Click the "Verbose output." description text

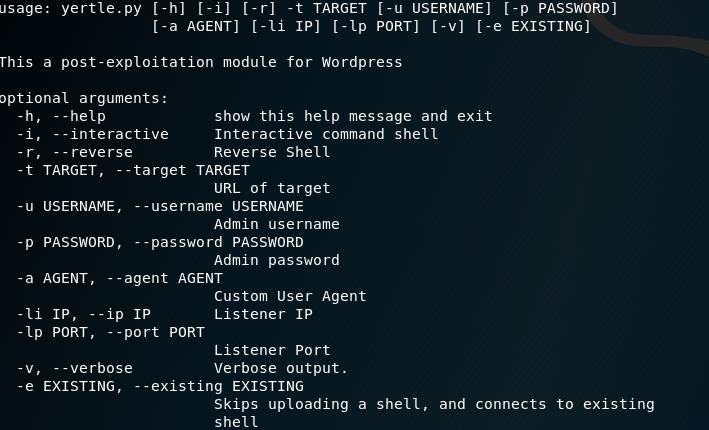281,368
